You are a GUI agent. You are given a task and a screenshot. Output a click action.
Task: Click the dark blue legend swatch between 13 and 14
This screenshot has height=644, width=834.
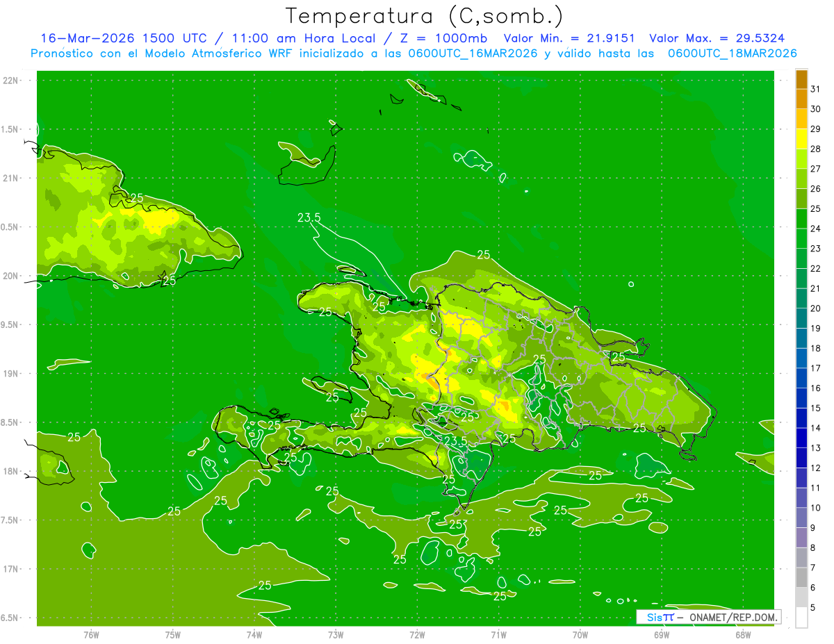coord(801,438)
